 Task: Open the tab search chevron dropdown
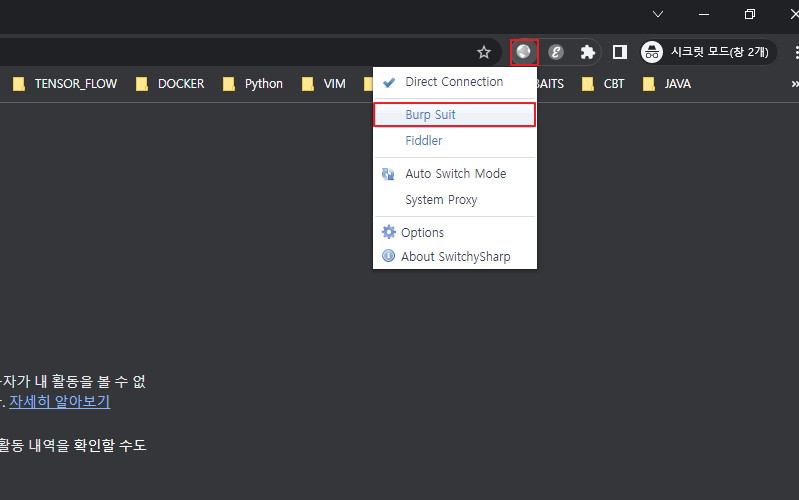pyautogui.click(x=658, y=14)
